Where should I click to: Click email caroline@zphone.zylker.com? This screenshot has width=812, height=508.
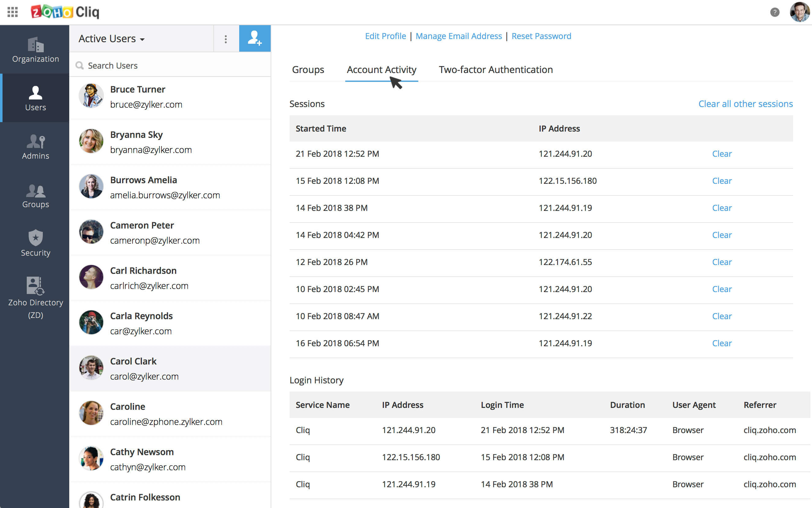[166, 422]
